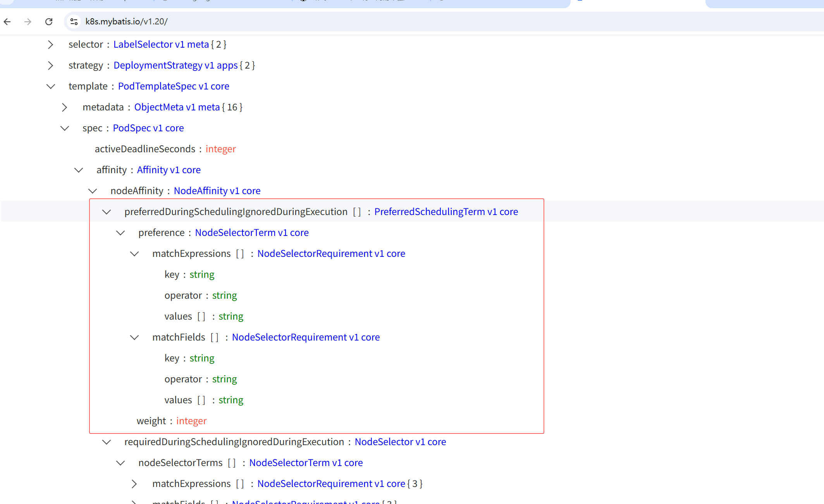Image resolution: width=824 pixels, height=504 pixels.
Task: Collapse the template node
Action: (x=50, y=86)
